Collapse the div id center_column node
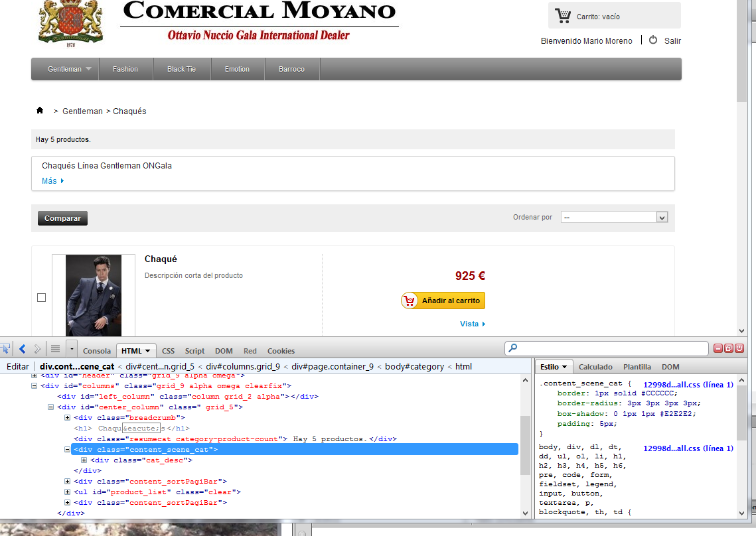756x536 pixels. click(50, 407)
